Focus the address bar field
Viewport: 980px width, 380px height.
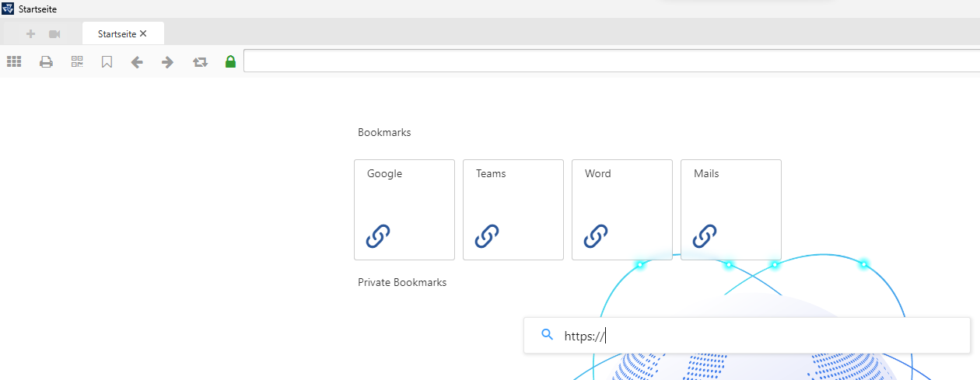tap(611, 61)
